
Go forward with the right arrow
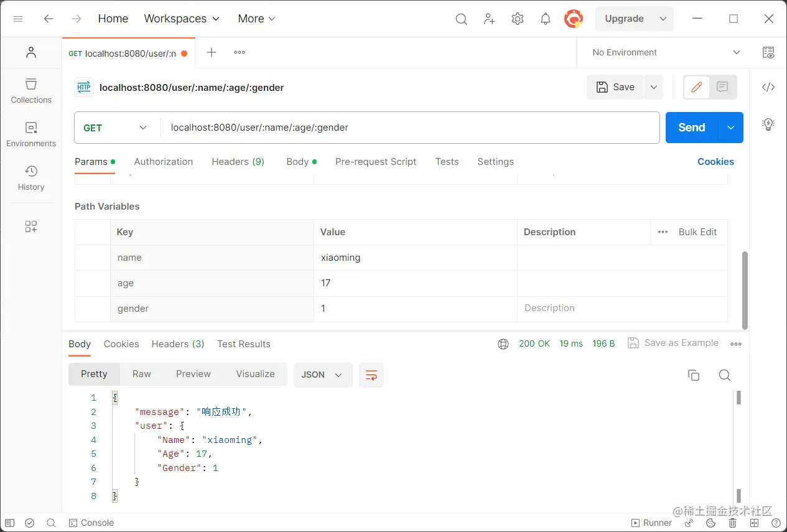click(77, 19)
